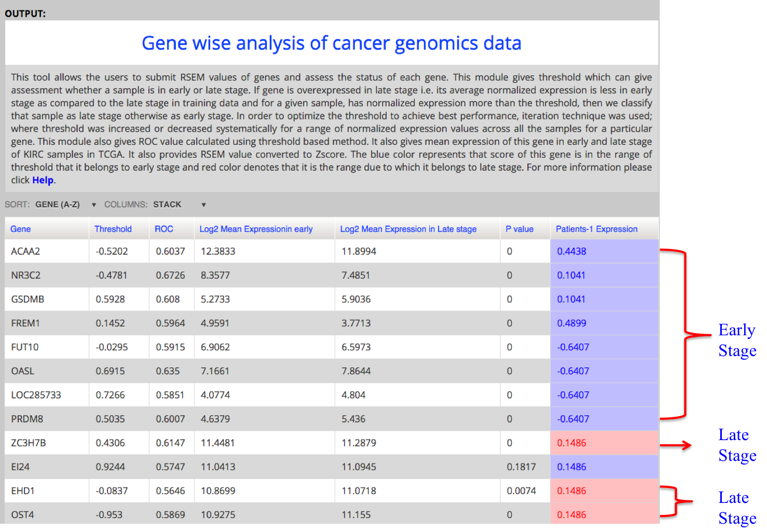This screenshot has width=767, height=532.
Task: Click the red ZC3H7B expression cell
Action: click(x=572, y=443)
